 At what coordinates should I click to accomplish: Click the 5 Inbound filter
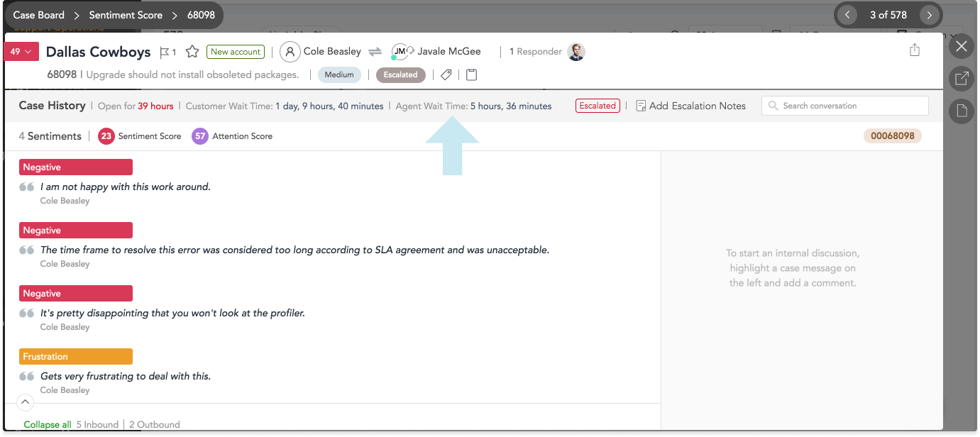[98, 425]
